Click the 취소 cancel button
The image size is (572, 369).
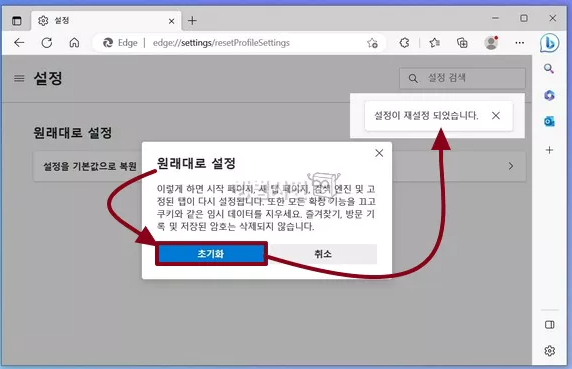(x=322, y=254)
